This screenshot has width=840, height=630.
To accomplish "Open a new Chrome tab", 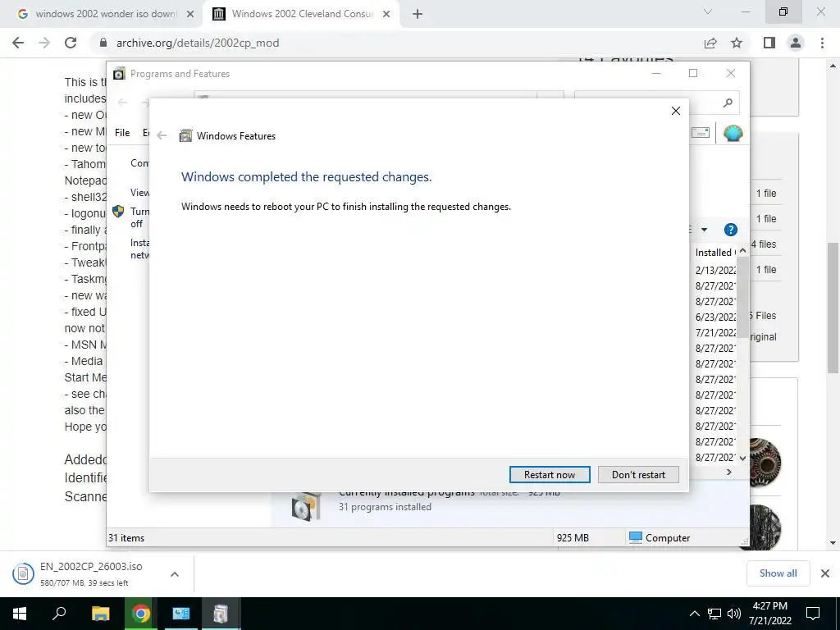I will pyautogui.click(x=418, y=15).
